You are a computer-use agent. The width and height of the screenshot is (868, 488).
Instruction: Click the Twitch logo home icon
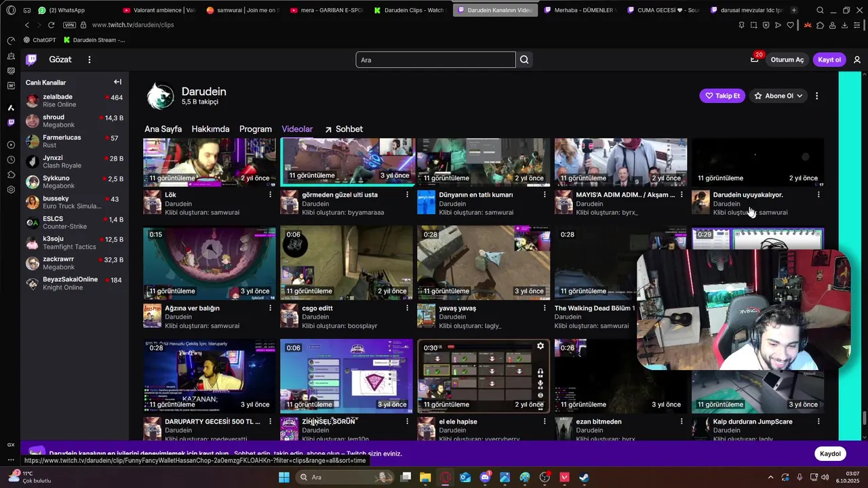[31, 60]
